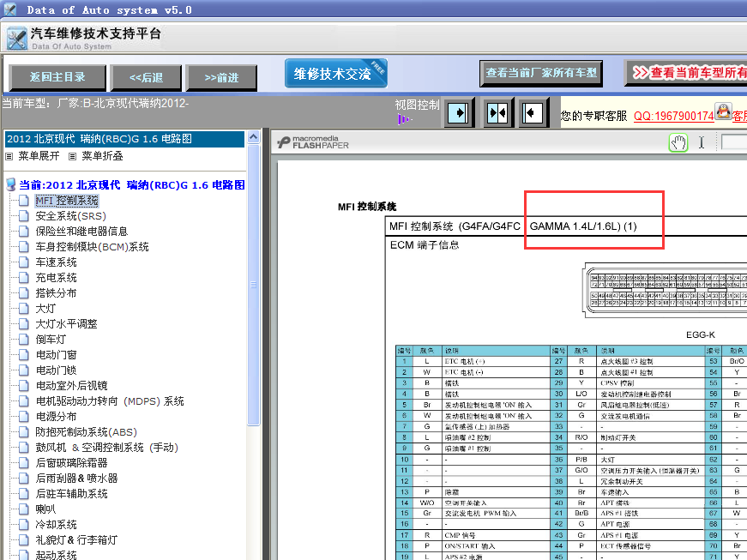Open 维修技术交流 forum button
Image resolution: width=747 pixels, height=560 pixels.
(x=336, y=74)
